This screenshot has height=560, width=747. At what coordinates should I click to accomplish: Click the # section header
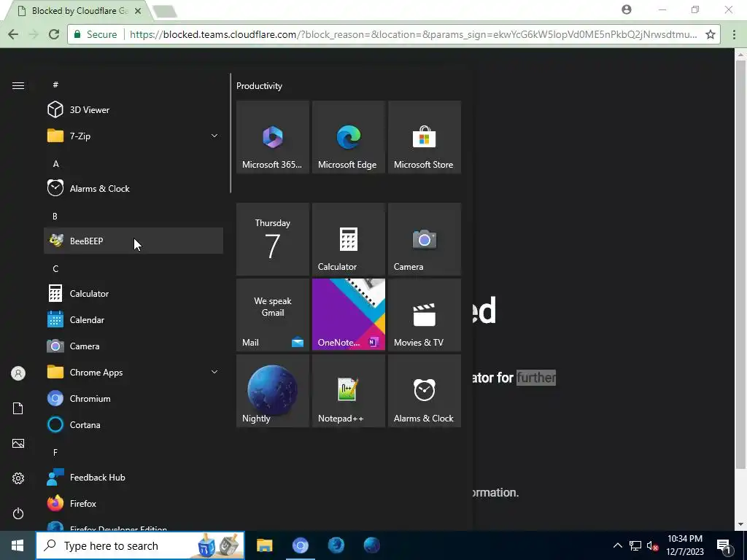click(x=55, y=85)
